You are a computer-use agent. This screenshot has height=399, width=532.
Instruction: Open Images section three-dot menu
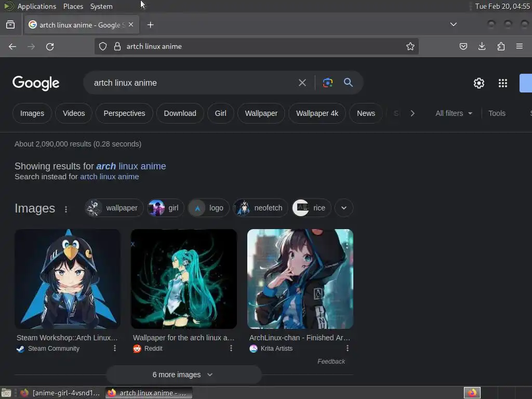pos(66,209)
